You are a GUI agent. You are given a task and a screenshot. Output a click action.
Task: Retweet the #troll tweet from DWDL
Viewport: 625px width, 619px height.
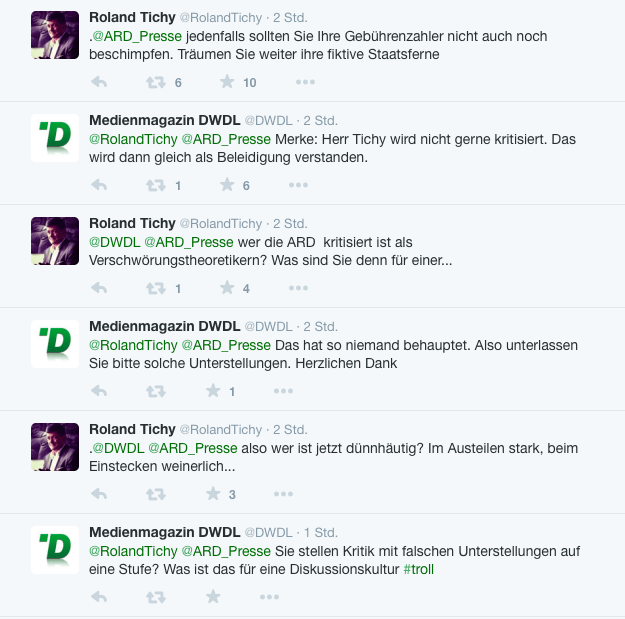[x=156, y=597]
